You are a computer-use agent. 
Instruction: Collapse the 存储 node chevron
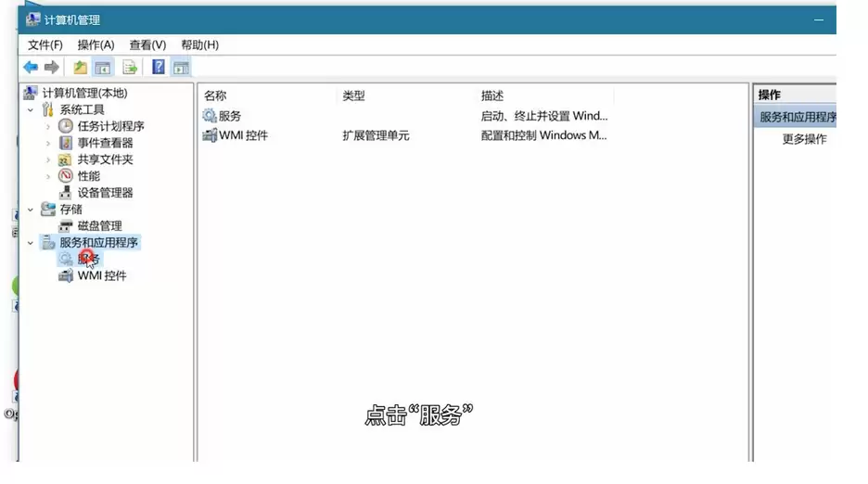coord(31,210)
